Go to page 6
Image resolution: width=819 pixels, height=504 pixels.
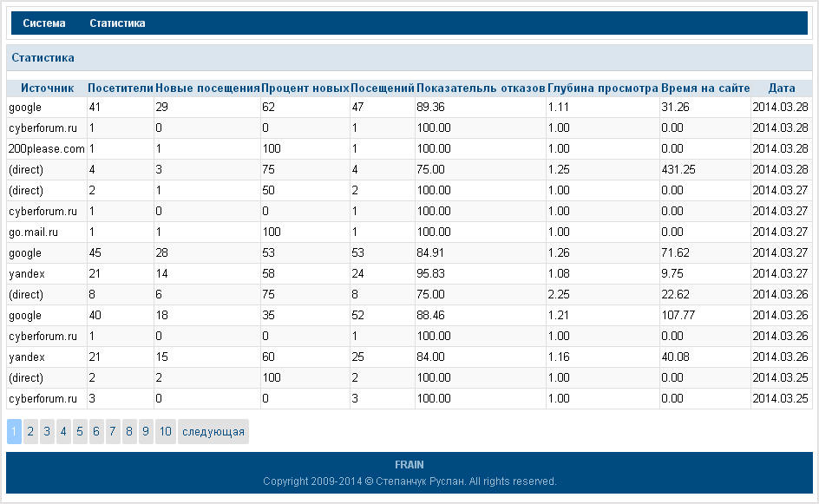point(96,431)
